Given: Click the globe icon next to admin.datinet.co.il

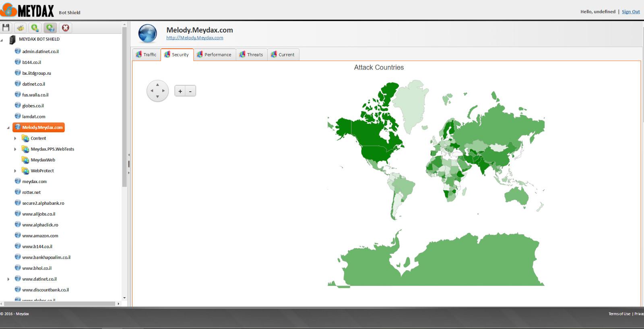Looking at the screenshot, I should click(18, 51).
